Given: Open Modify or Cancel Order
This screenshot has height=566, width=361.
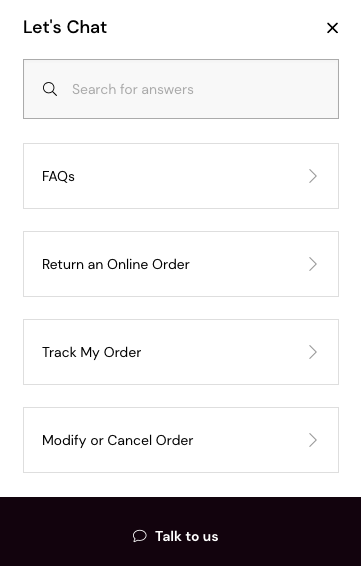Looking at the screenshot, I should click(181, 440).
